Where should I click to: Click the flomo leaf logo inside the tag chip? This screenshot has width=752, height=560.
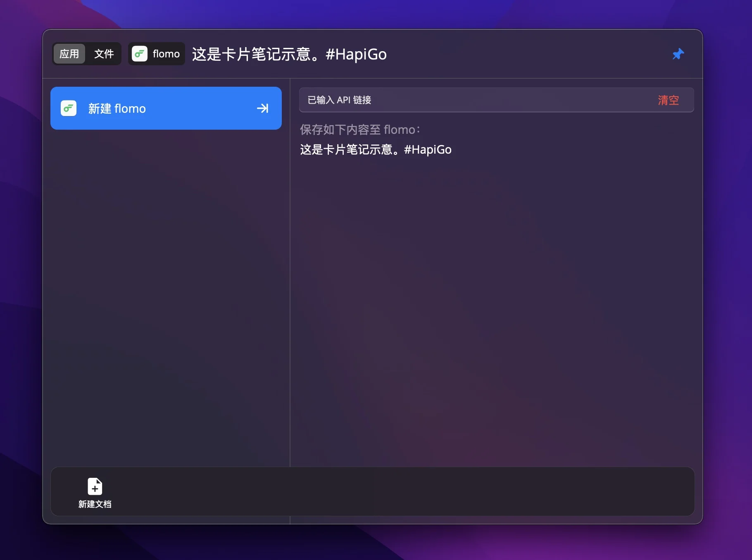coord(140,54)
